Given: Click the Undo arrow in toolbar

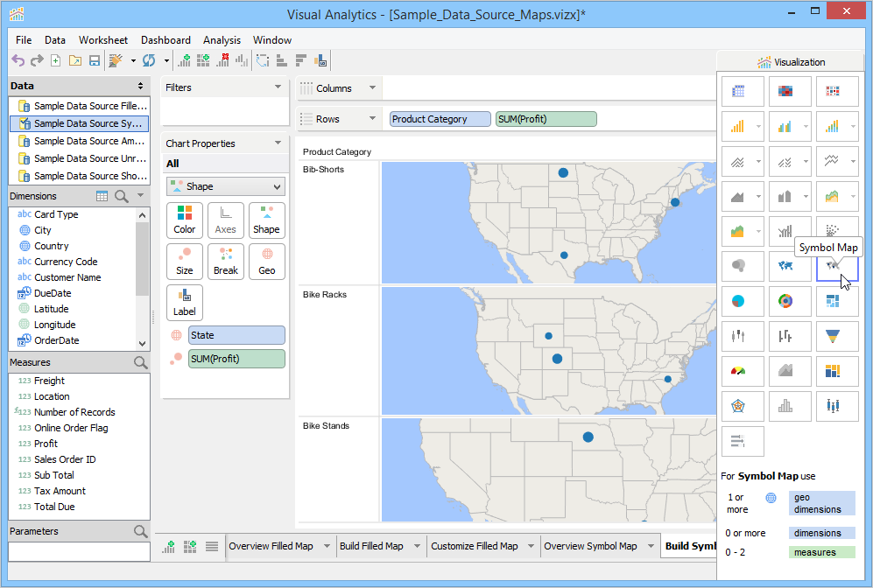Looking at the screenshot, I should 18,60.
